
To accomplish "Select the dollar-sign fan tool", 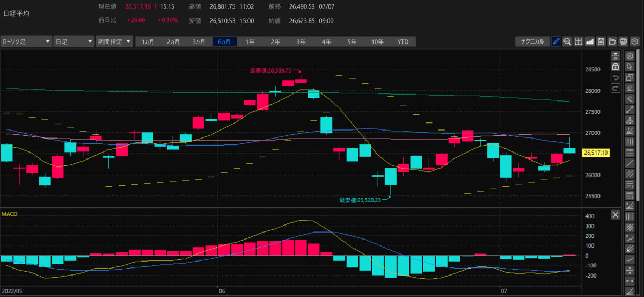I will point(631,206).
